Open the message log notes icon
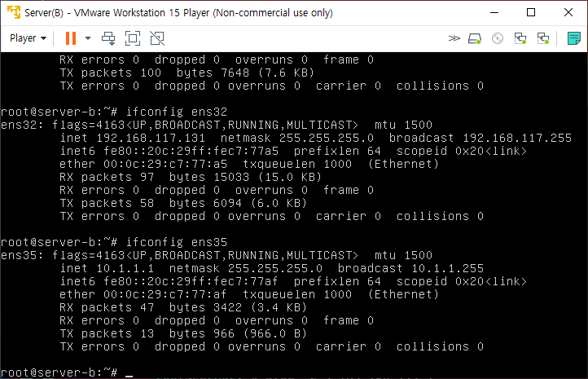The width and height of the screenshot is (588, 379). coord(574,38)
